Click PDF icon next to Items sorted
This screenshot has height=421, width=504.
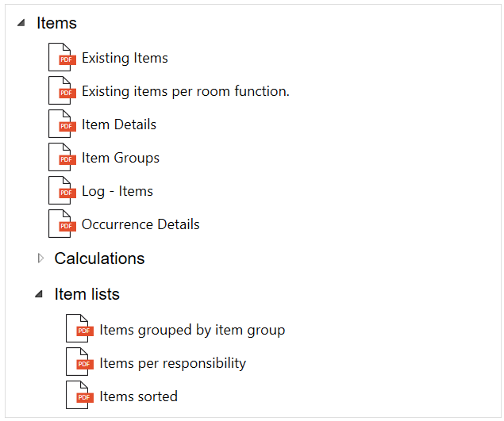pos(79,396)
